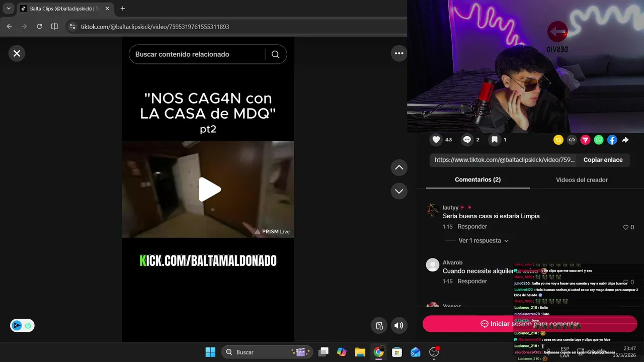This screenshot has height=362, width=644.
Task: Save video with the bookmark icon
Action: [x=495, y=140]
